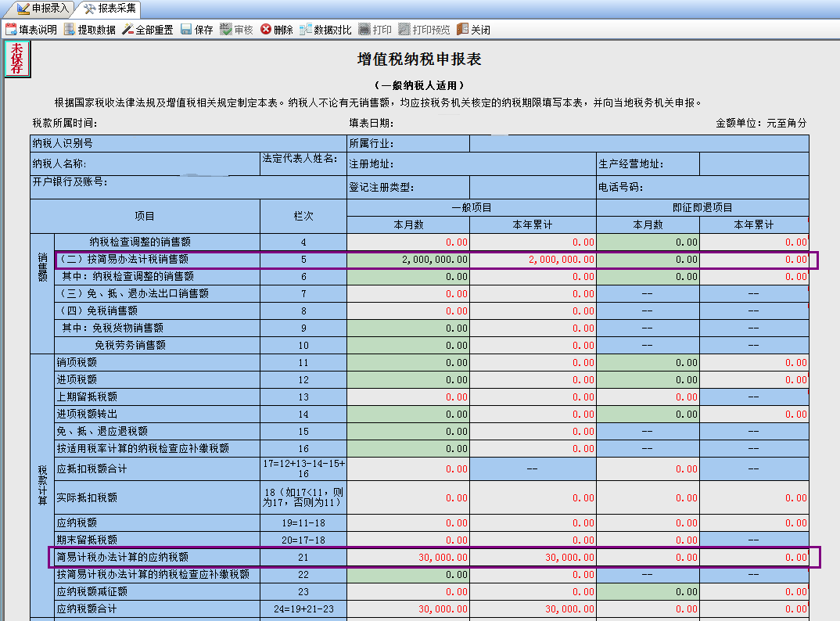
Task: Click the 全部重置 button label
Action: (x=154, y=30)
